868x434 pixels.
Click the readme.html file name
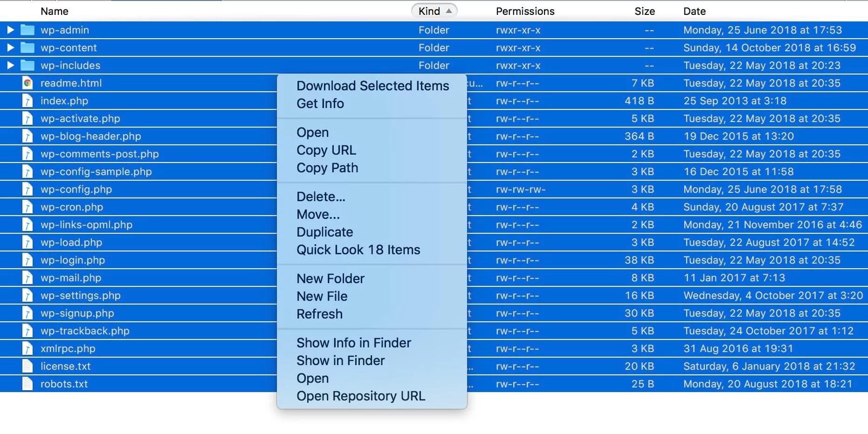(x=71, y=83)
